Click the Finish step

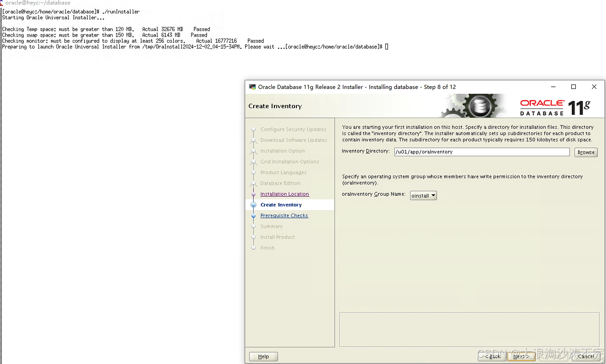268,248
